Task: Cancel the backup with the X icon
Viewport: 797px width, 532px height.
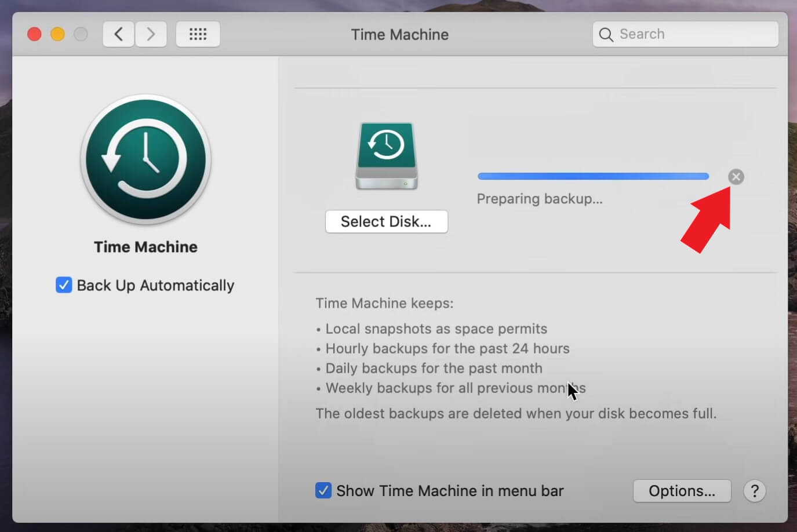Action: coord(736,177)
